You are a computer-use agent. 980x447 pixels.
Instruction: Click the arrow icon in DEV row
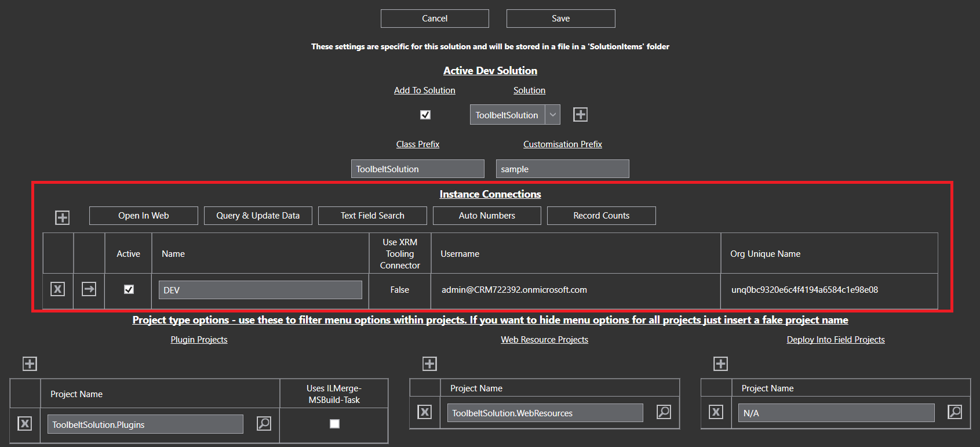coord(89,289)
